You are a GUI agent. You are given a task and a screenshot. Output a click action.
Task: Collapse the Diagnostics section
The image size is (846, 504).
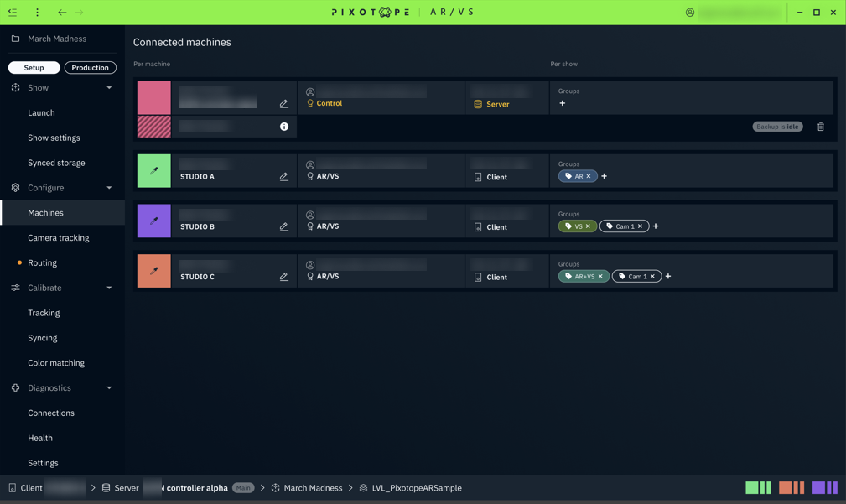pos(109,388)
